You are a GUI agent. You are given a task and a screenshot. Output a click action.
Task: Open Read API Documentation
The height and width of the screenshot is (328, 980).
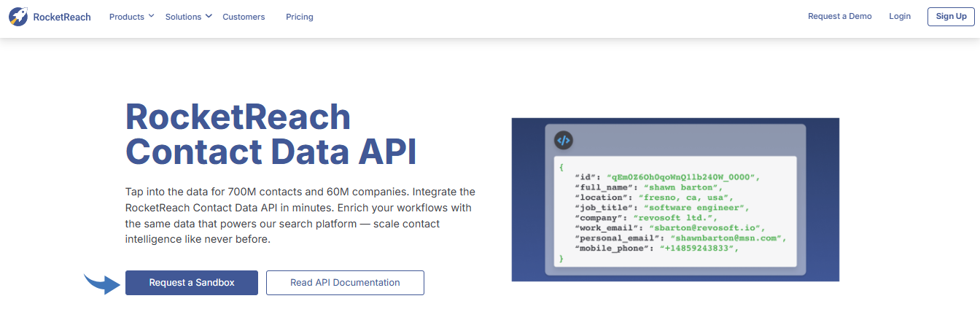(345, 283)
